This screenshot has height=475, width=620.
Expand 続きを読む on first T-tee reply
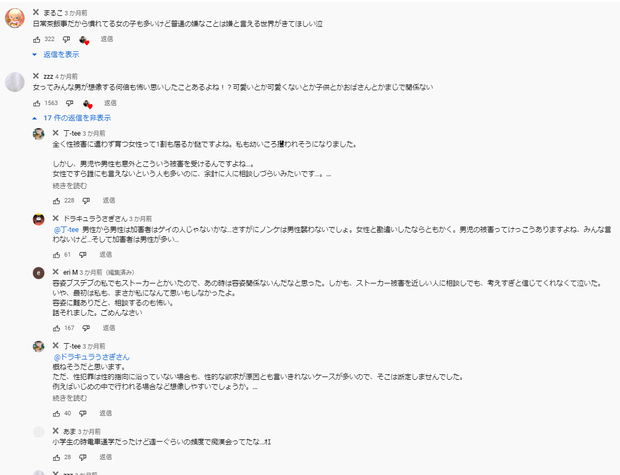(70, 185)
